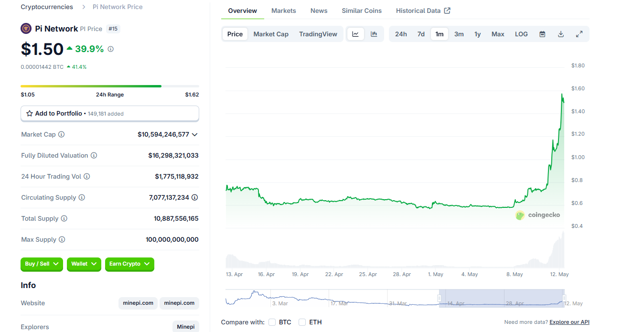Open the Historical Data tab
Image resolution: width=644 pixels, height=332 pixels.
tap(423, 11)
